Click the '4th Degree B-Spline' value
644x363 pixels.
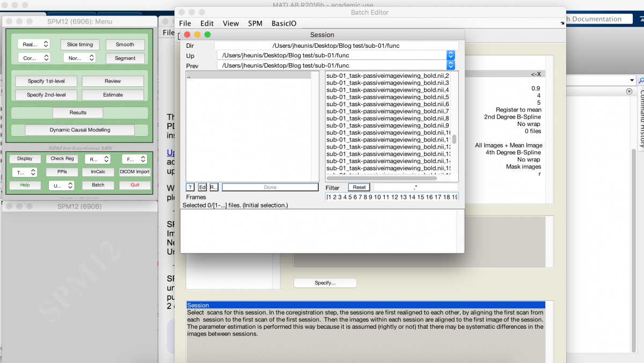pos(514,152)
